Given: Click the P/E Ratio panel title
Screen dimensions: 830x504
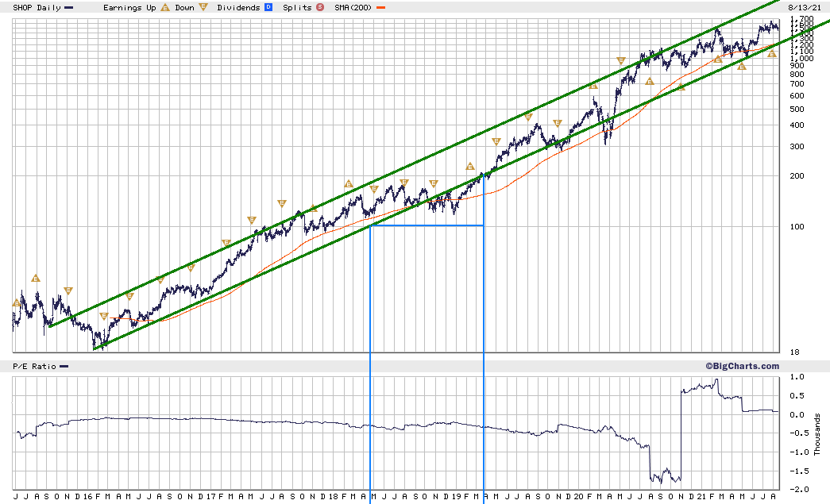Looking at the screenshot, I should (x=34, y=366).
